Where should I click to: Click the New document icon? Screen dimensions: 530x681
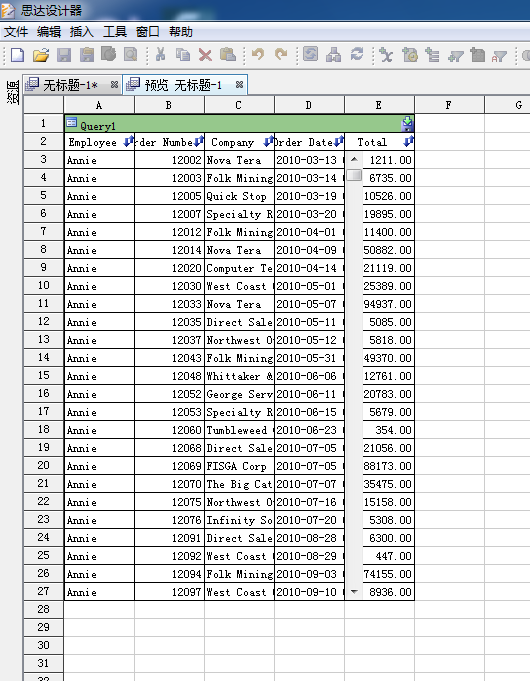coord(17,55)
